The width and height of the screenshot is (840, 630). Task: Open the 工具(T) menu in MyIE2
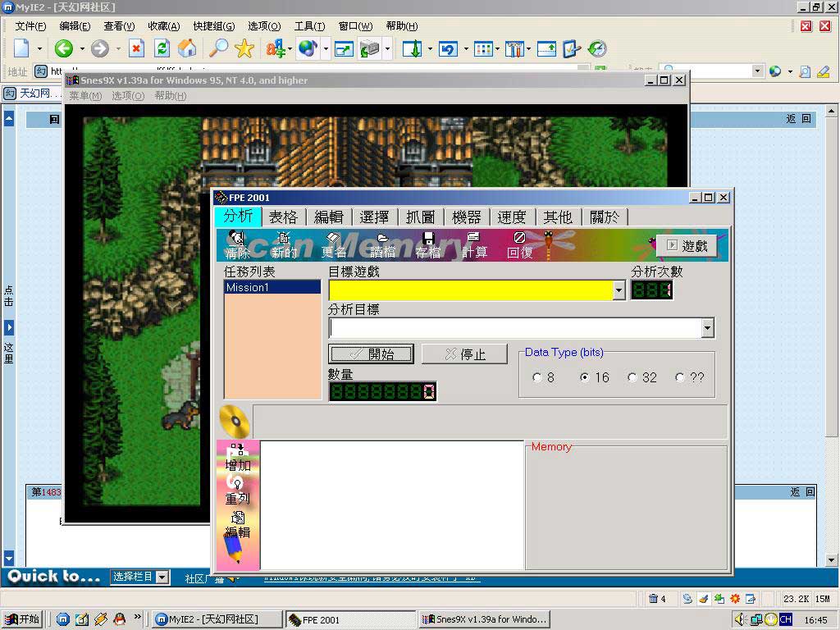(309, 25)
